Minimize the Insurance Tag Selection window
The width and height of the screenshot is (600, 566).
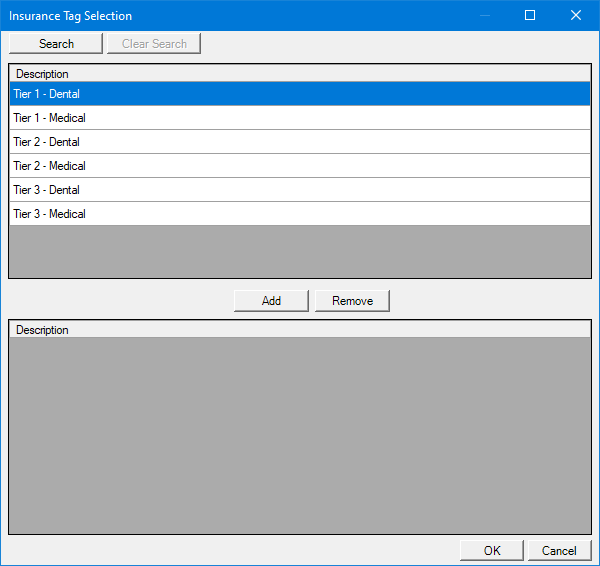coord(485,15)
